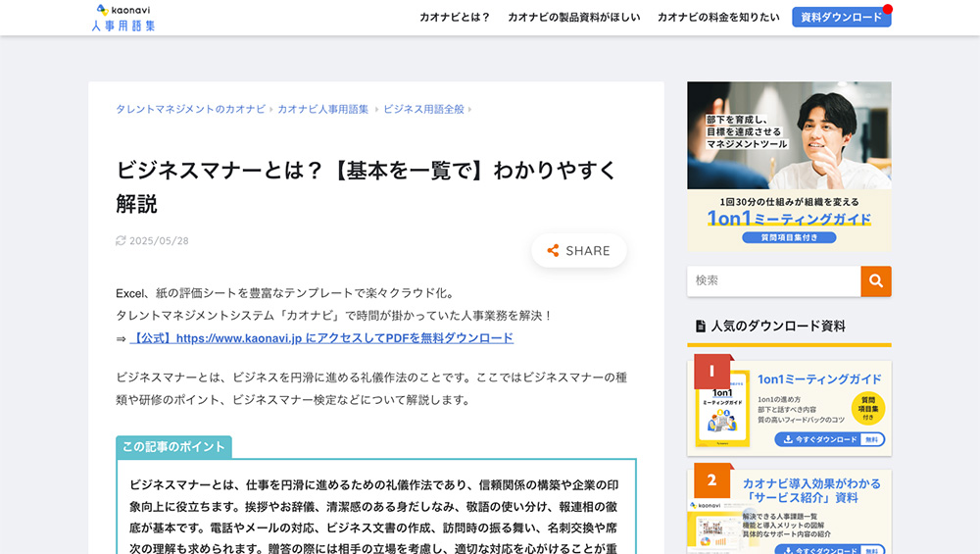
Task: Follow breadcrumb タレントマネジメントのカオナビ
Action: coord(191,110)
